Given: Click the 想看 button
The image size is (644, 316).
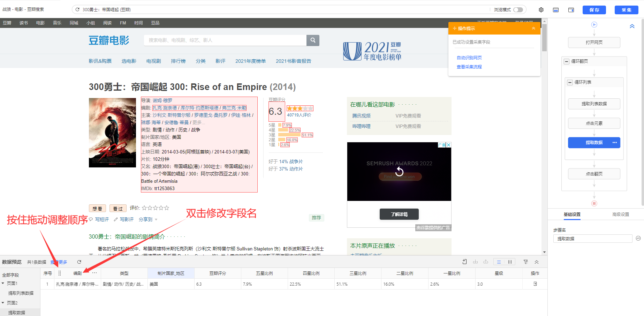Looking at the screenshot, I should (97, 209).
